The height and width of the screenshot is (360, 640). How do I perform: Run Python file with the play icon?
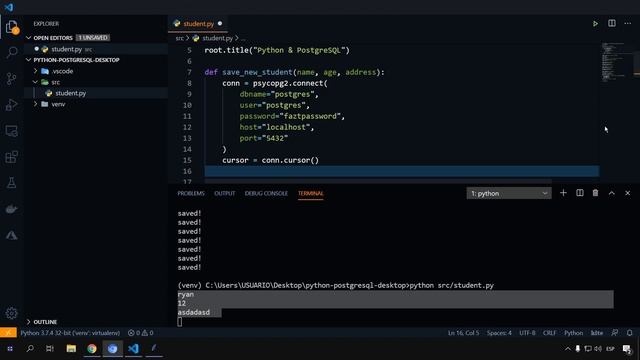click(595, 24)
